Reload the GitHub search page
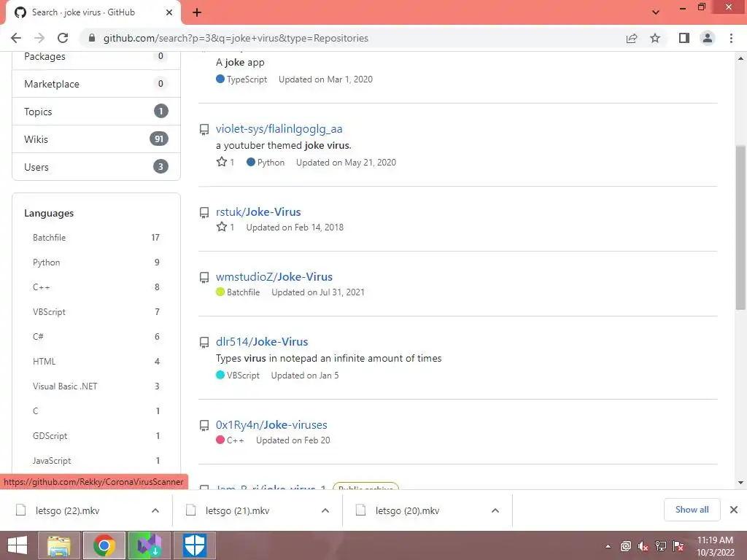 click(63, 38)
